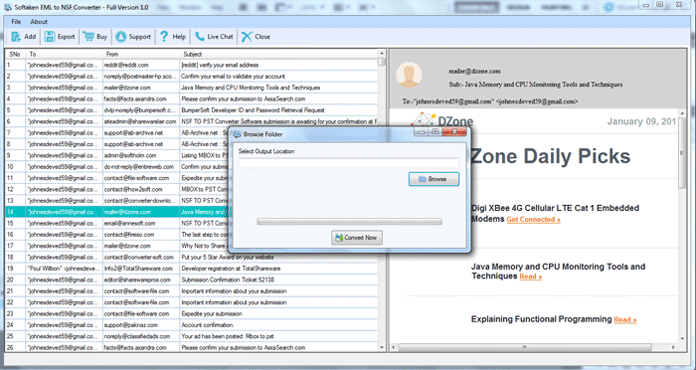The image size is (696, 370).
Task: Click the Close X toolbar icon
Action: 247,37
